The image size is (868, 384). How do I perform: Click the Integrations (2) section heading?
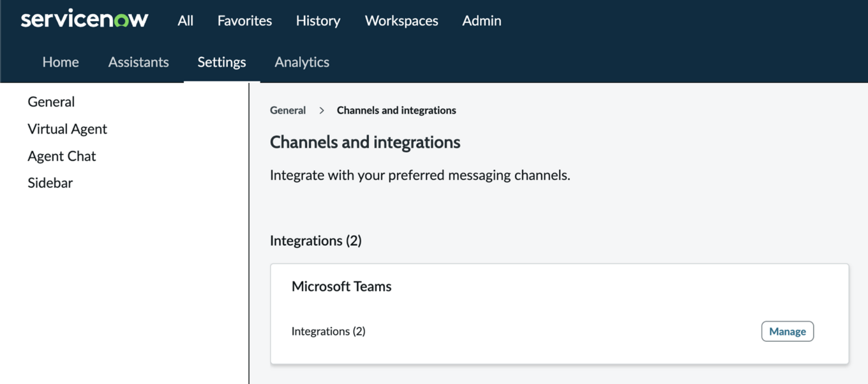click(x=316, y=241)
